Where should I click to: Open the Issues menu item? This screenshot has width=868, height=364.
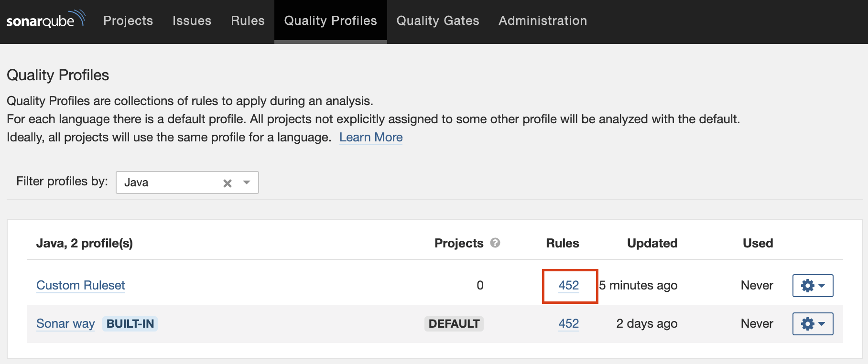[x=192, y=21]
